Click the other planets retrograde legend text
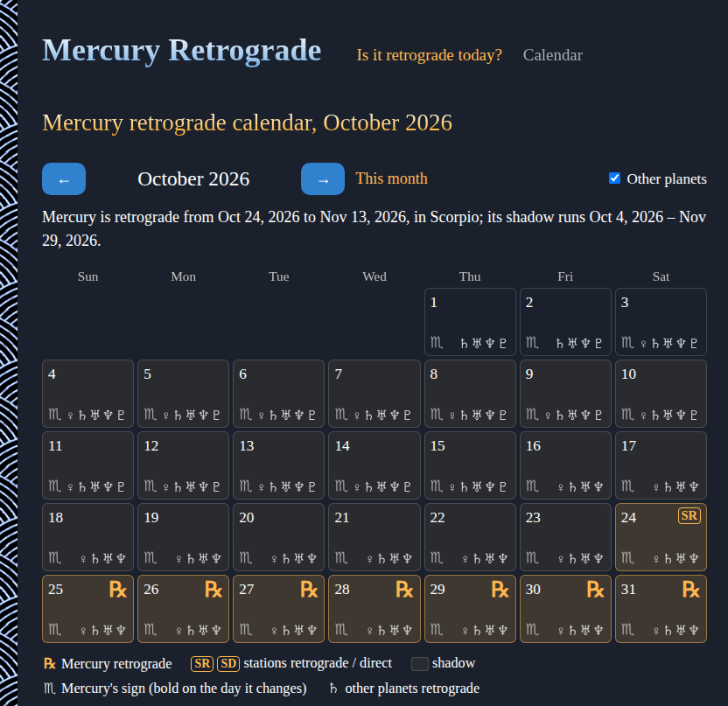The height and width of the screenshot is (706, 728). click(412, 689)
